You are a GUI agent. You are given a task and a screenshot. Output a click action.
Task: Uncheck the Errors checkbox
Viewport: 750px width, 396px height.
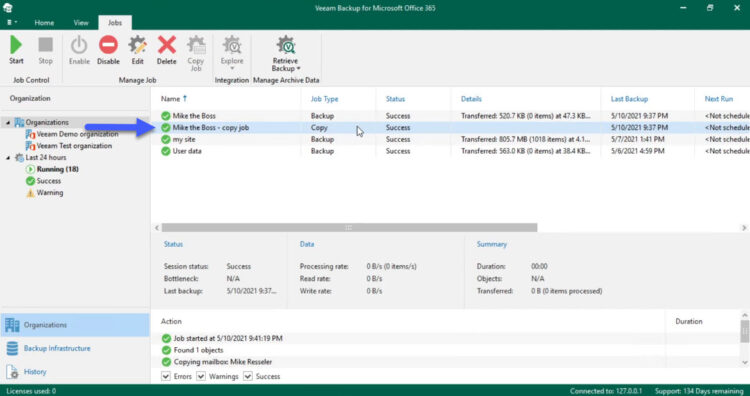coord(166,376)
